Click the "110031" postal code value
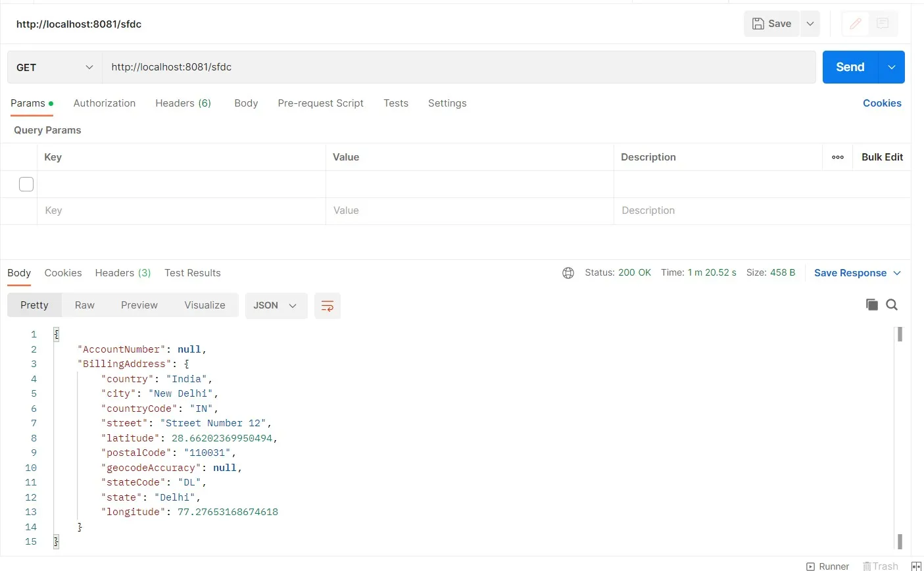 (207, 453)
